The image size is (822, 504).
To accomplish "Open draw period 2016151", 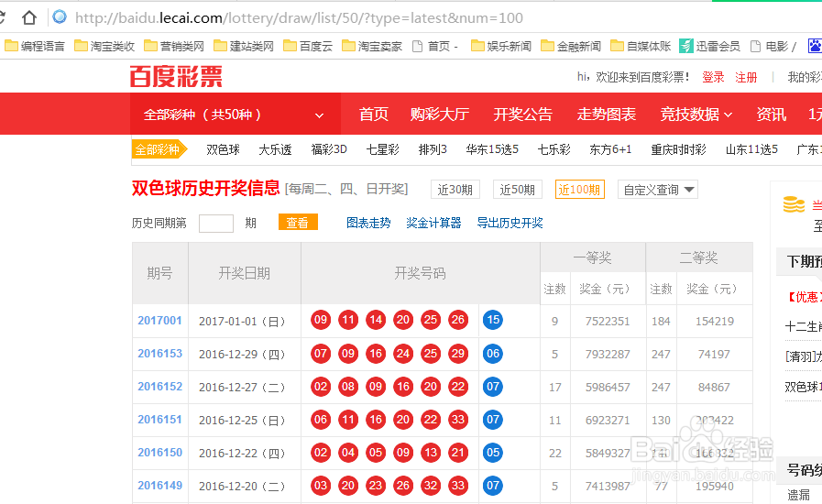I will (x=159, y=420).
